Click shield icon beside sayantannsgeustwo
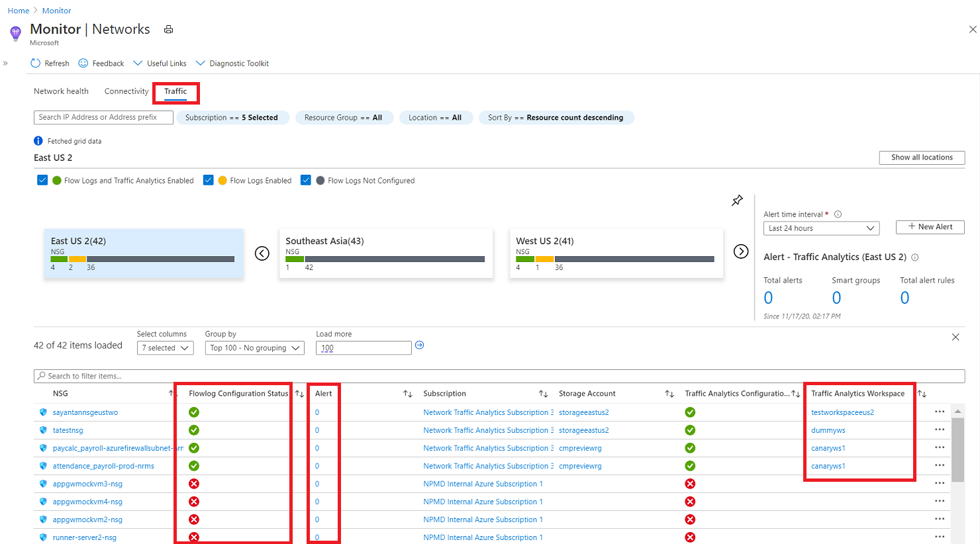This screenshot has height=544, width=980. pyautogui.click(x=43, y=412)
